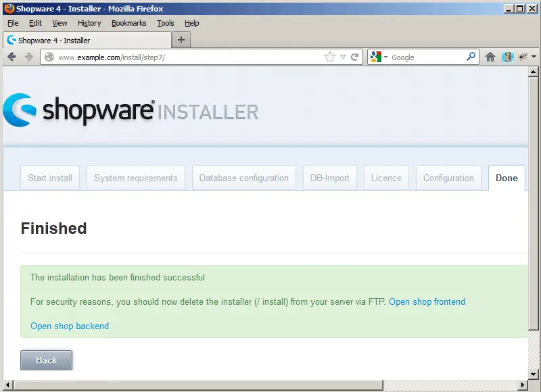Select the Done step tab

[x=507, y=178]
